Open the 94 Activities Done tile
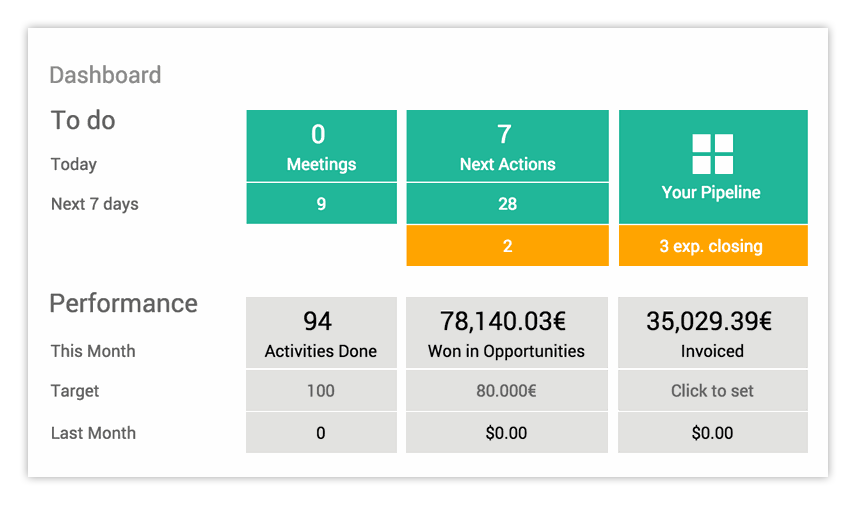This screenshot has height=506, width=856. (321, 333)
